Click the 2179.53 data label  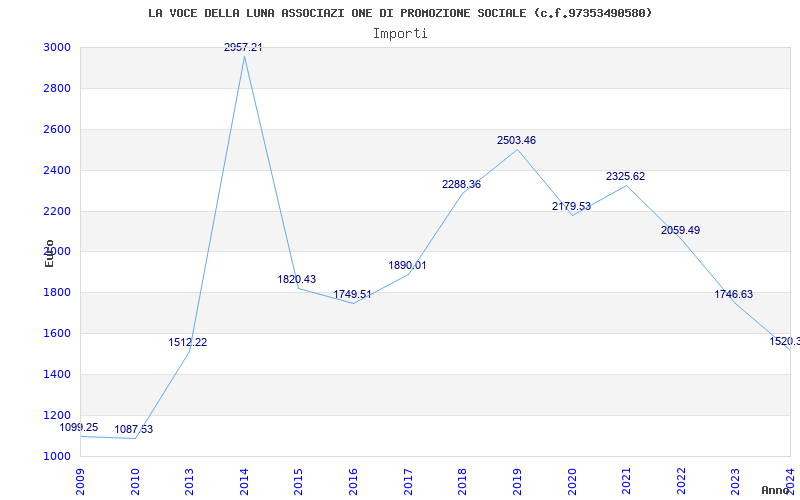(571, 207)
